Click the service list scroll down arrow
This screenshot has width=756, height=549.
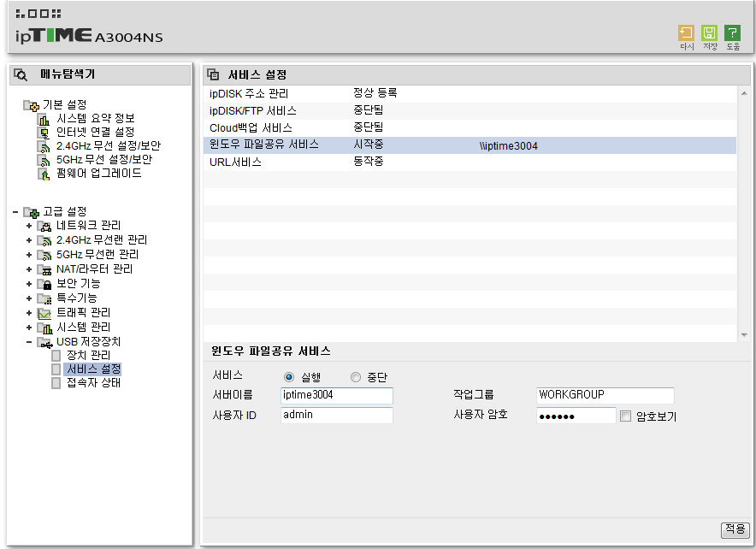(744, 335)
